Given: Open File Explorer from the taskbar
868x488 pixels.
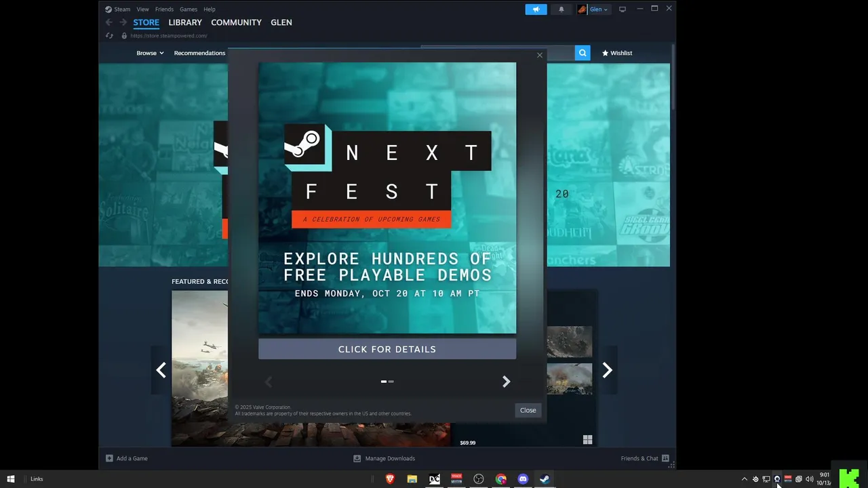Looking at the screenshot, I should (x=412, y=479).
